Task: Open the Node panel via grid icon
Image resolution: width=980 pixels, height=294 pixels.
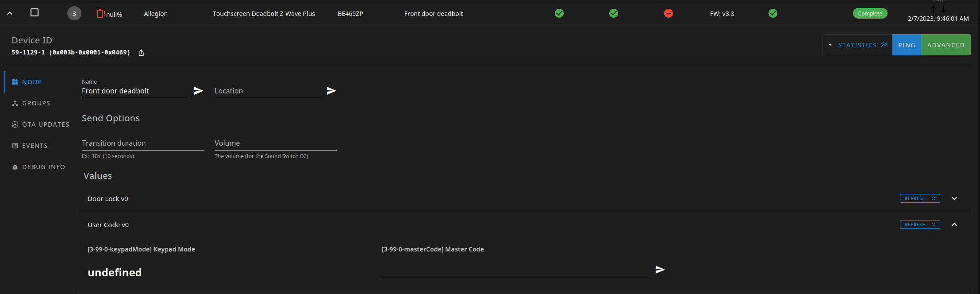Action: coord(15,81)
